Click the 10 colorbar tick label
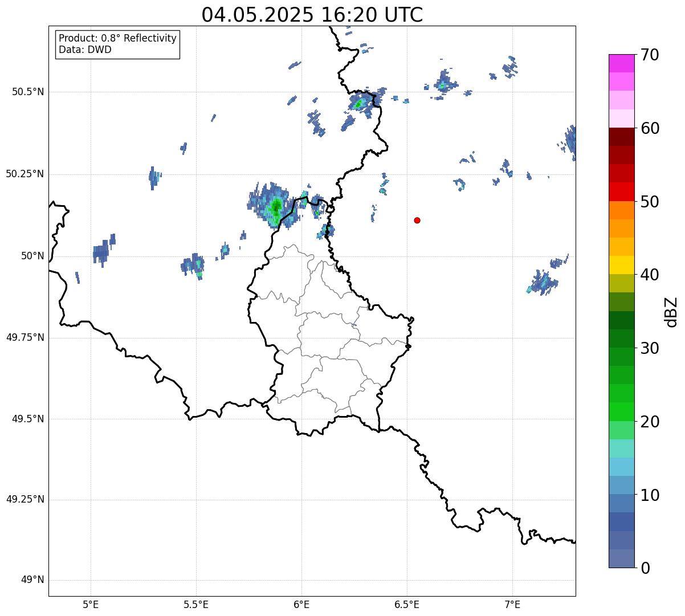 tap(650, 495)
